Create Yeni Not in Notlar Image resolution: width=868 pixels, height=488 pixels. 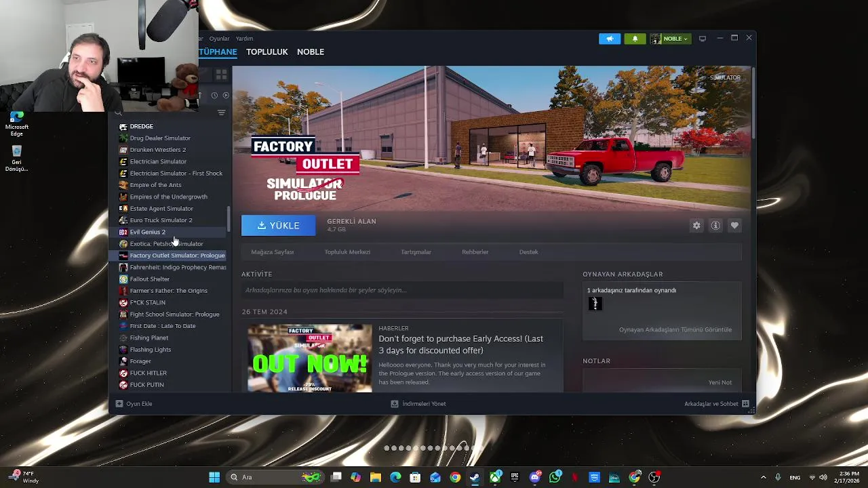719,383
